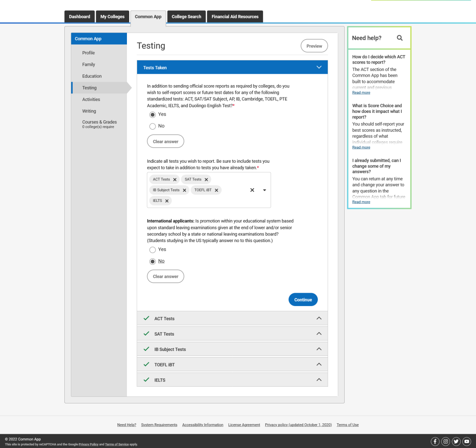Expand the TOEFL iBT section chevron
Screen dimensions: 476x448
pyautogui.click(x=319, y=364)
